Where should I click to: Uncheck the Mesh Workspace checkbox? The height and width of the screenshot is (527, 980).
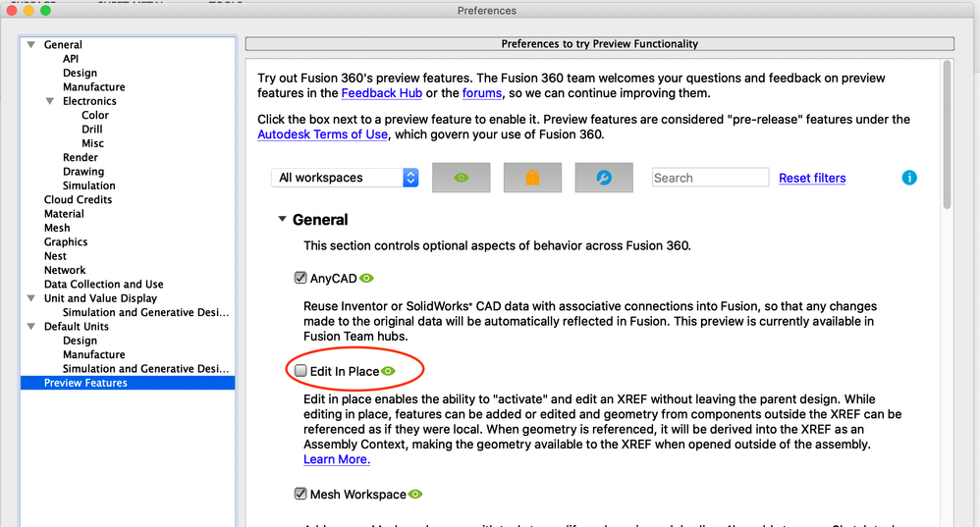pyautogui.click(x=300, y=494)
